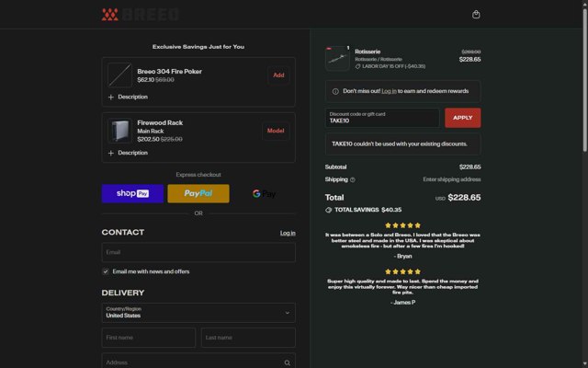Toggle Email me with news and offers
Image resolution: width=588 pixels, height=368 pixels.
click(x=106, y=271)
